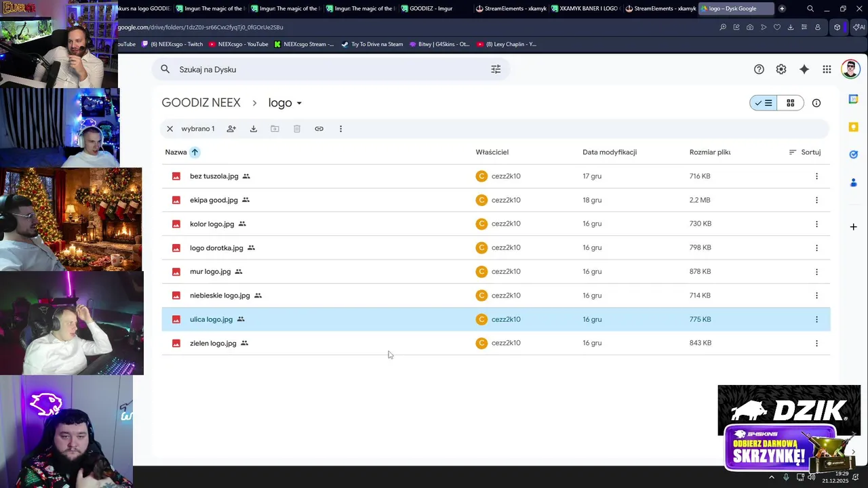Switch to grid layout view
This screenshot has height=488, width=868.
790,103
